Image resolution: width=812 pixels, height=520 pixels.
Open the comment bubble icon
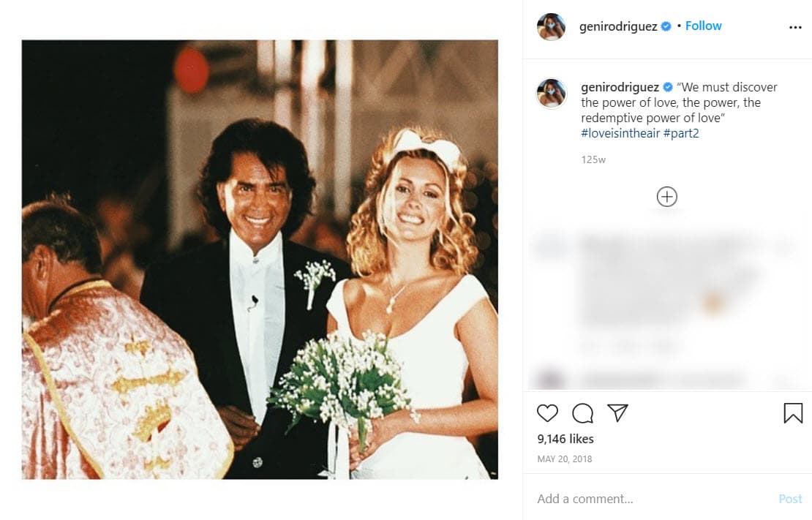582,413
